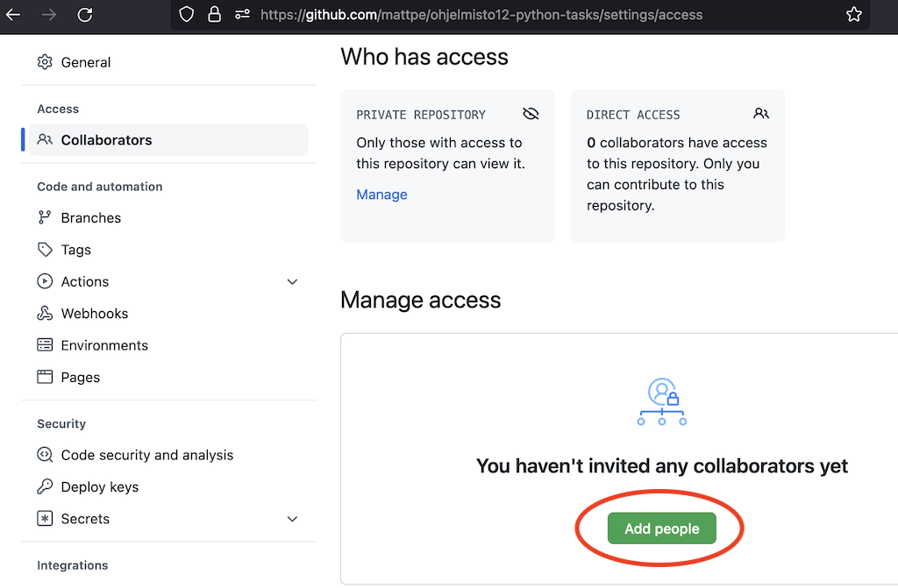The width and height of the screenshot is (898, 588).
Task: Bookmark this page with the star icon
Action: click(853, 15)
